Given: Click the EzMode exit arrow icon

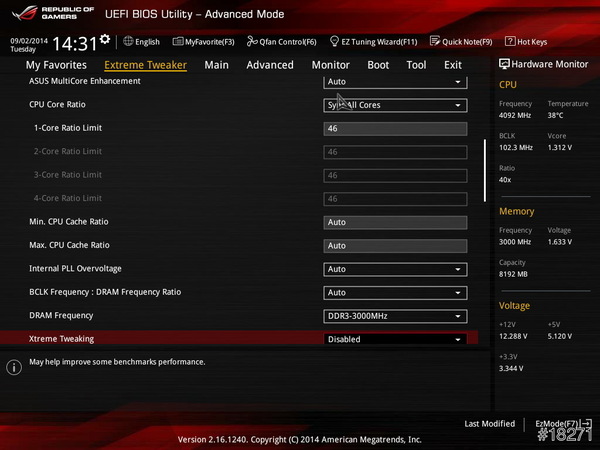Looking at the screenshot, I should (586, 424).
